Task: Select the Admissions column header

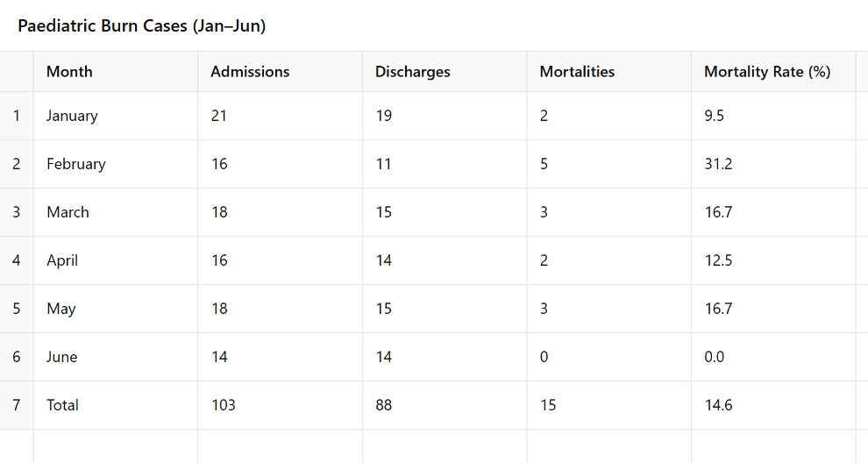Action: click(280, 71)
